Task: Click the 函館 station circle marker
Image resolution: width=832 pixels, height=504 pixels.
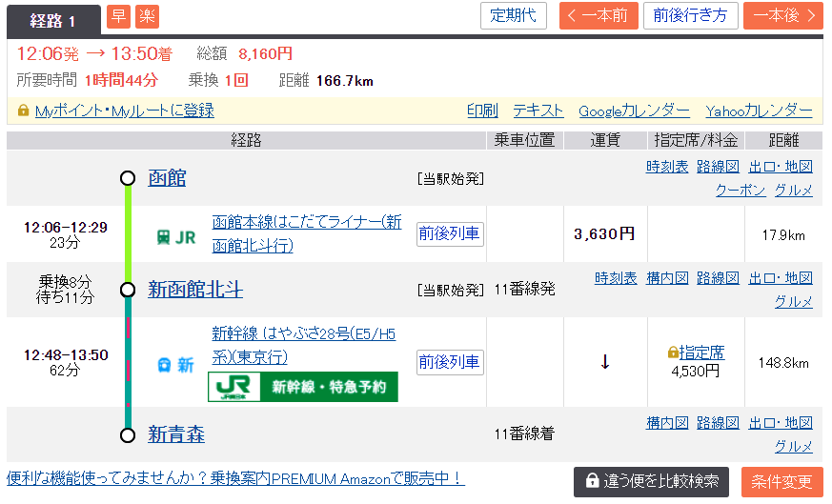Action: coord(128,178)
